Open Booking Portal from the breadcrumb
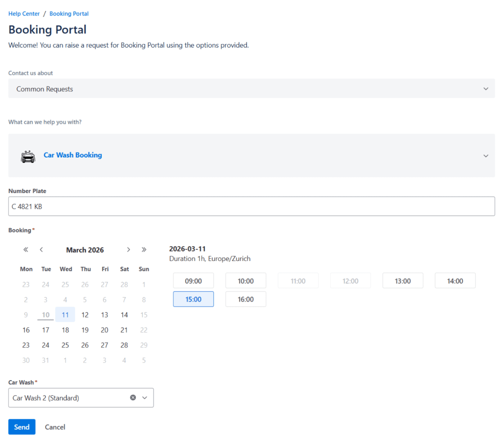Image resolution: width=504 pixels, height=442 pixels. click(69, 14)
